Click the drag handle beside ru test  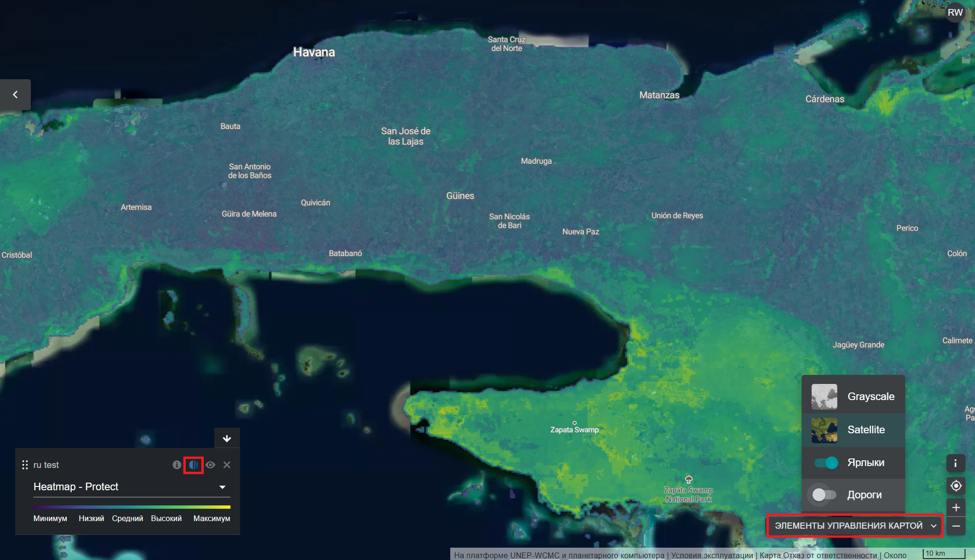pos(25,465)
